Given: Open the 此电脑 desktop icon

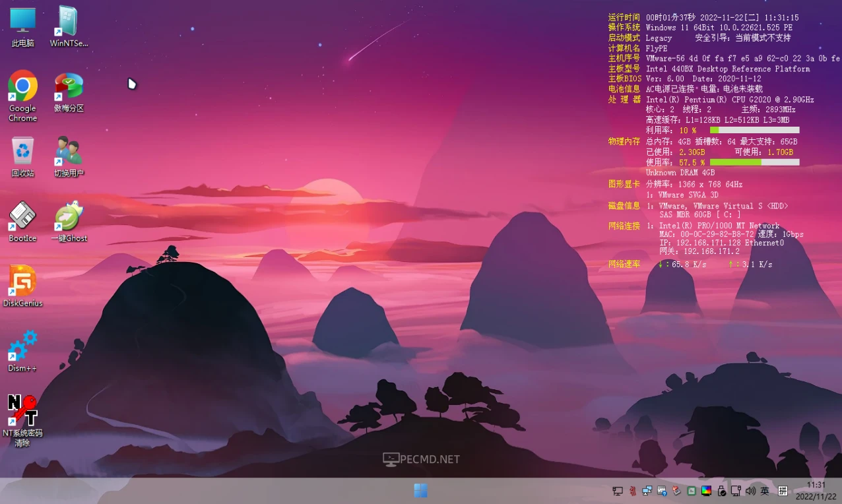Looking at the screenshot, I should 22,26.
